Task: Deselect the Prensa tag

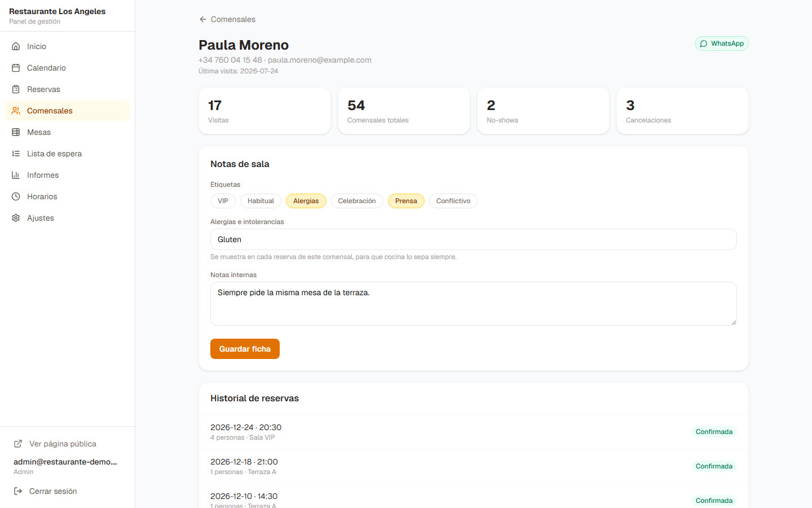Action: (x=406, y=201)
